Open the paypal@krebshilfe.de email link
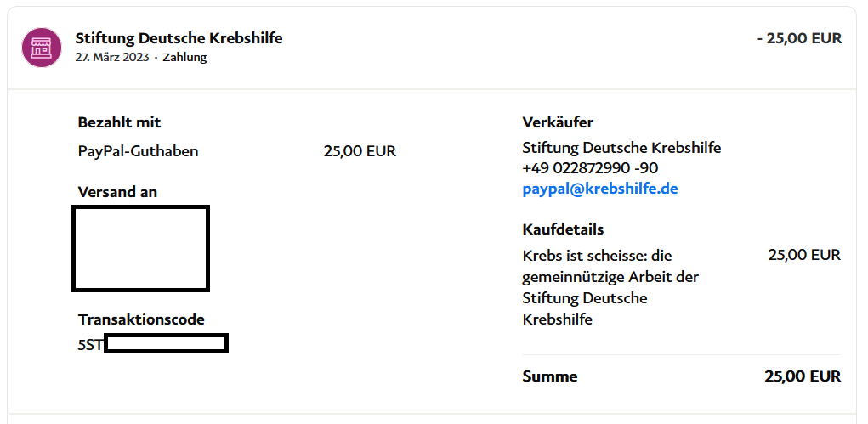Image resolution: width=868 pixels, height=424 pixels. click(600, 189)
